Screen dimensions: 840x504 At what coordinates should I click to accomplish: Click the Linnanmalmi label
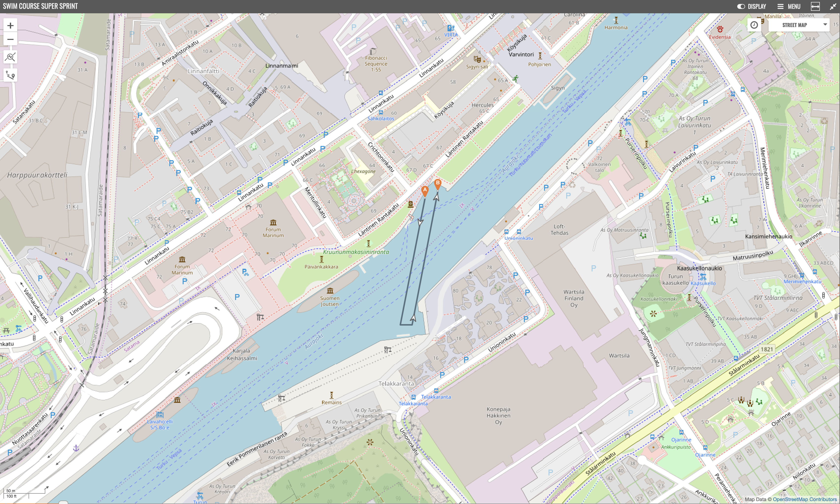(282, 65)
